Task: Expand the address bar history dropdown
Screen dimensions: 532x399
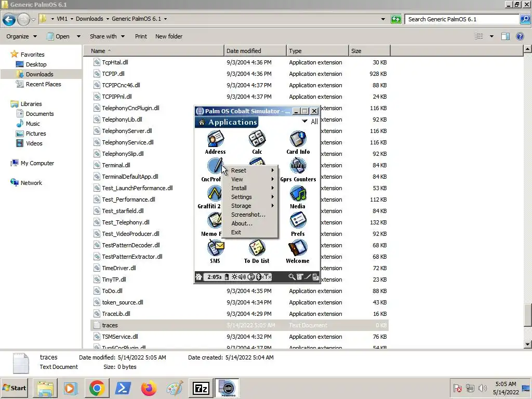Action: [383, 19]
